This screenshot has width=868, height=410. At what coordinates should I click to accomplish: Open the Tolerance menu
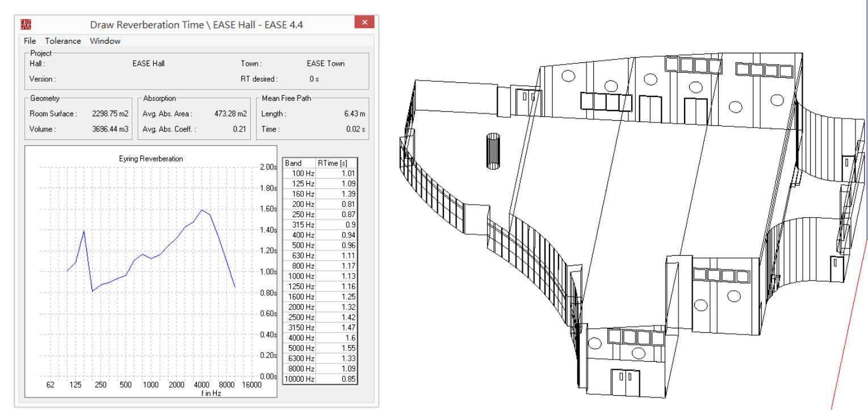[63, 41]
